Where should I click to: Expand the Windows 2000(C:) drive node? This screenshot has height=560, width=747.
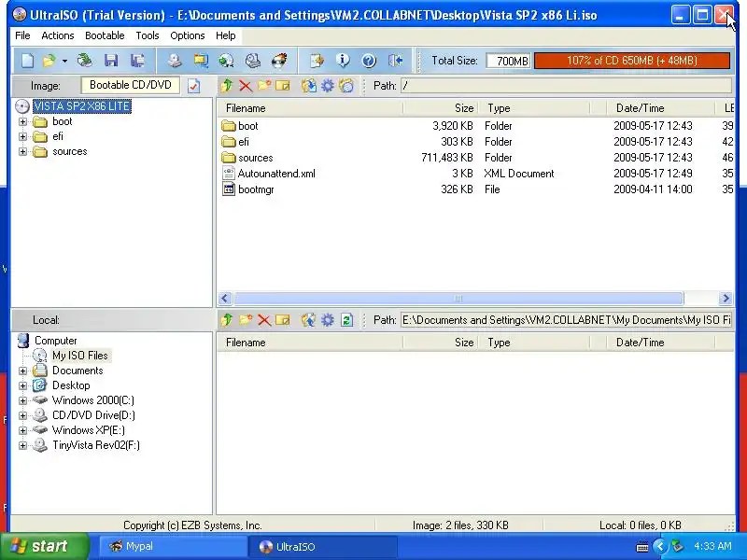[x=22, y=400]
